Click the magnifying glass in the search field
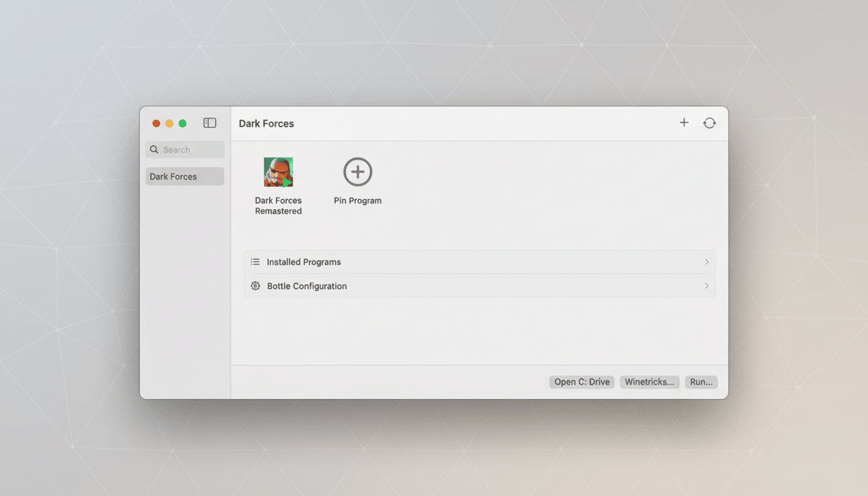The height and width of the screenshot is (496, 868). [154, 149]
